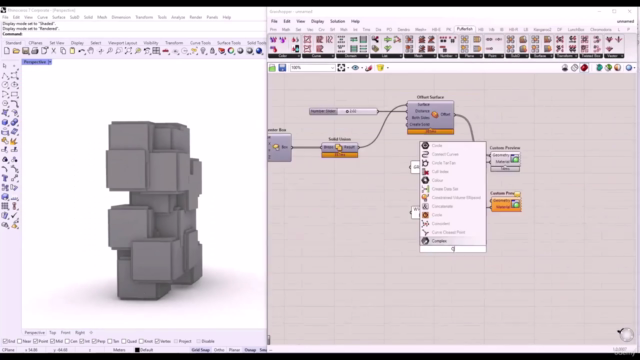
Task: Click the lock icon in Rhino toolbar
Action: pyautogui.click(x=212, y=51)
